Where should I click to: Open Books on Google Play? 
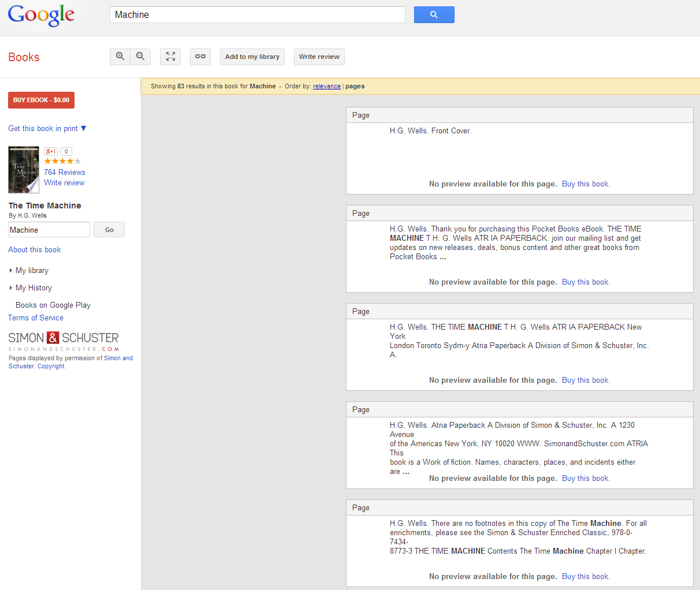[53, 305]
